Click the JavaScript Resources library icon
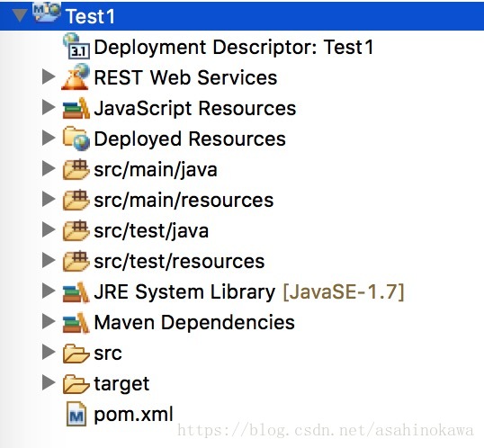 76,108
